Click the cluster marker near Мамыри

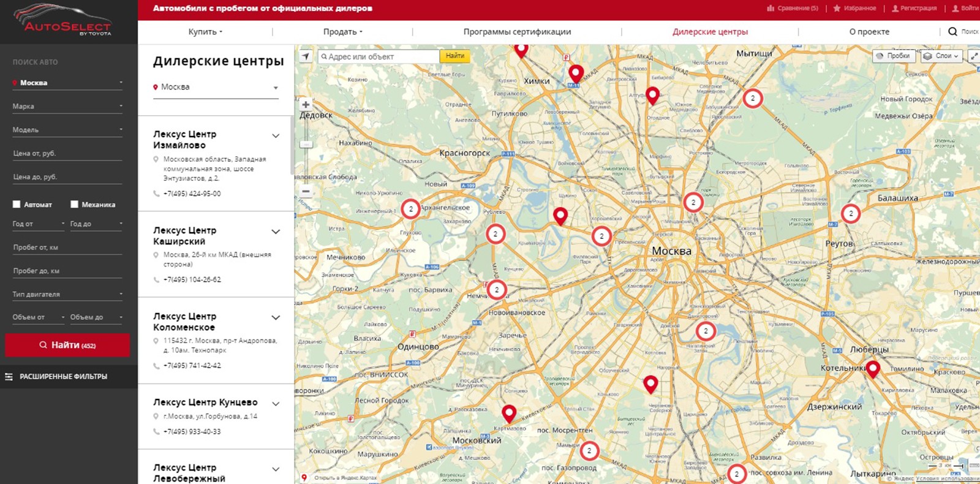click(589, 451)
